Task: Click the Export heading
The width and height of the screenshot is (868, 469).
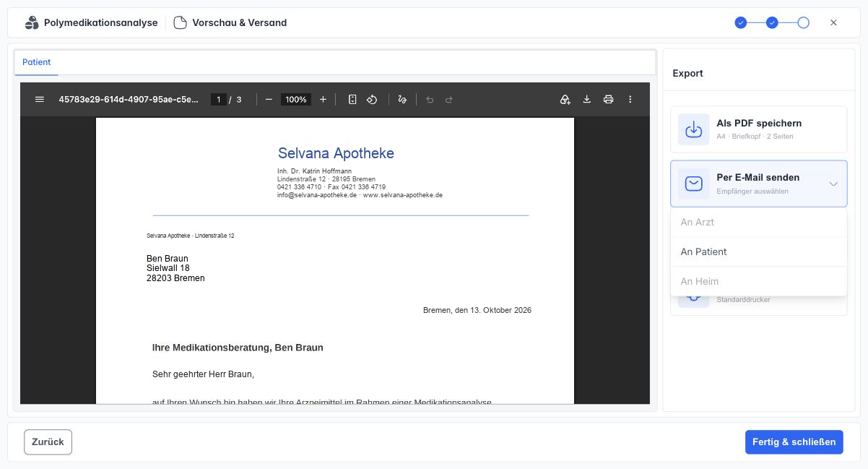Action: pyautogui.click(x=687, y=73)
